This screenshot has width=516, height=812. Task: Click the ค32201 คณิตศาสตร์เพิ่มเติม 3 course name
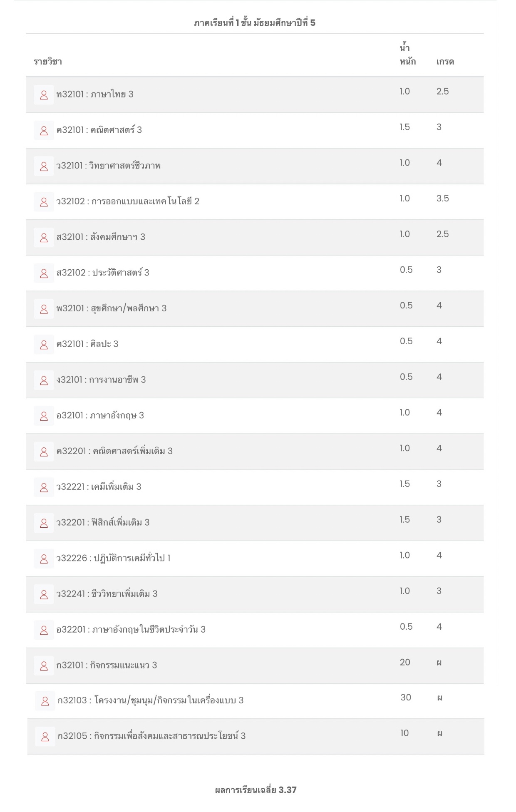(x=114, y=451)
